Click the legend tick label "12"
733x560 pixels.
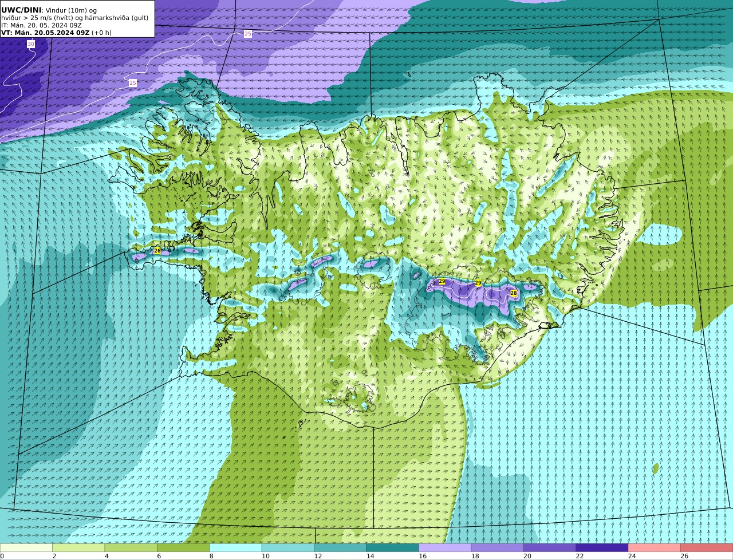(x=318, y=556)
